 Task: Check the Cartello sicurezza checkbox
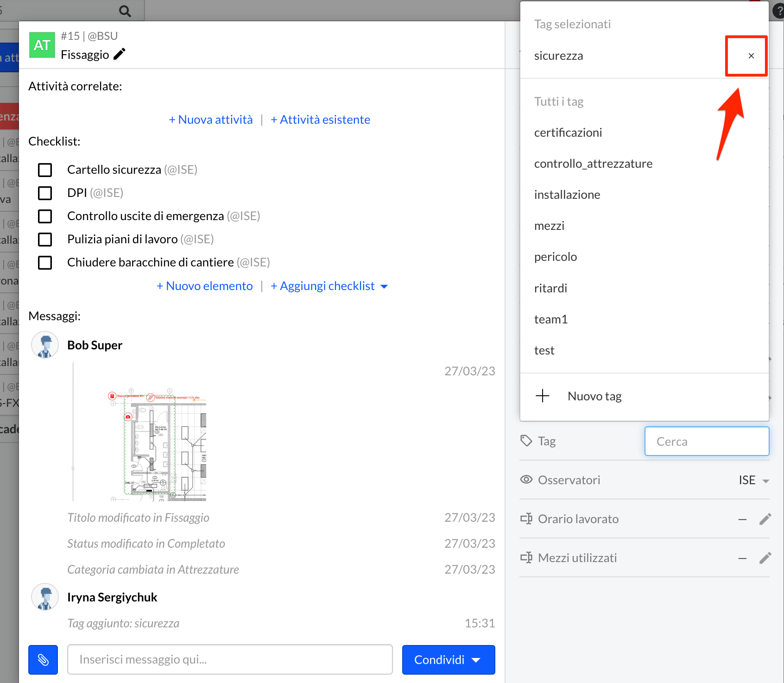tap(45, 170)
